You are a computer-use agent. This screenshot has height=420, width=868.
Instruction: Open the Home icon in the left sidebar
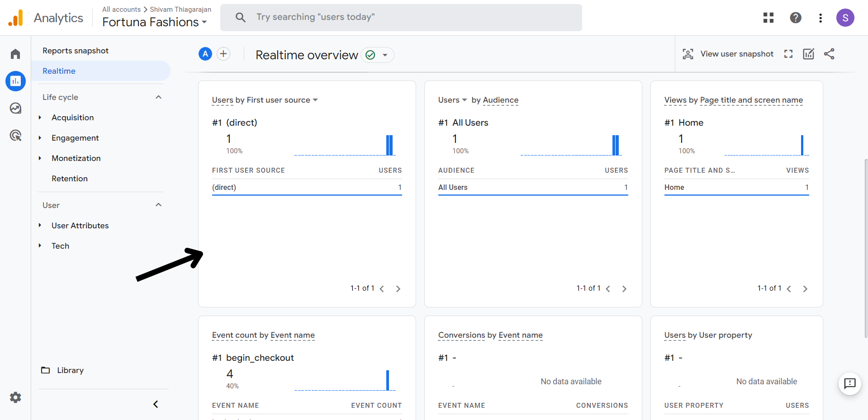tap(15, 53)
